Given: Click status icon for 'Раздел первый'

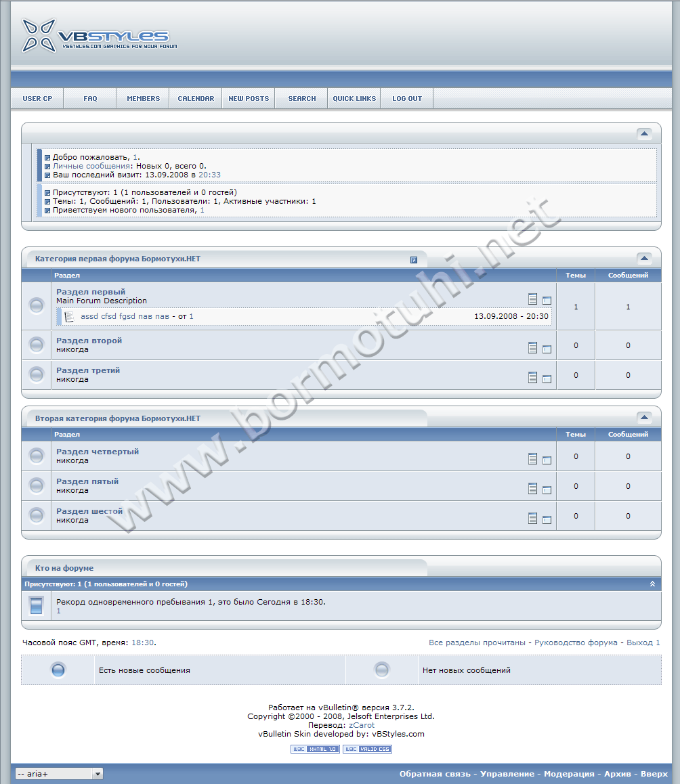Looking at the screenshot, I should [37, 305].
